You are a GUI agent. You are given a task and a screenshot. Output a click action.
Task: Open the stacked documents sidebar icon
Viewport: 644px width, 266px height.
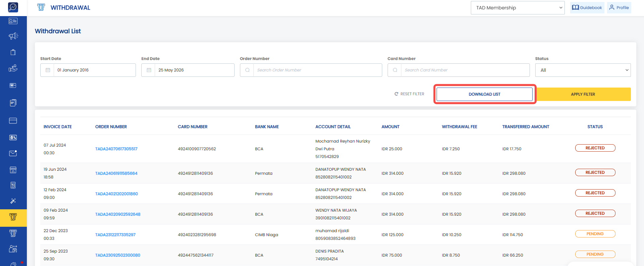[x=13, y=103]
